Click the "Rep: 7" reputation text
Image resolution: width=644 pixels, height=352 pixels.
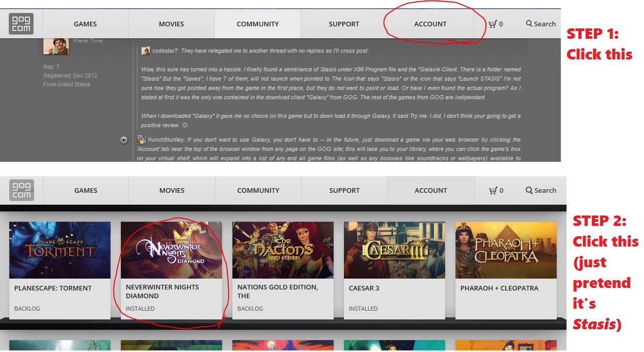pyautogui.click(x=51, y=67)
